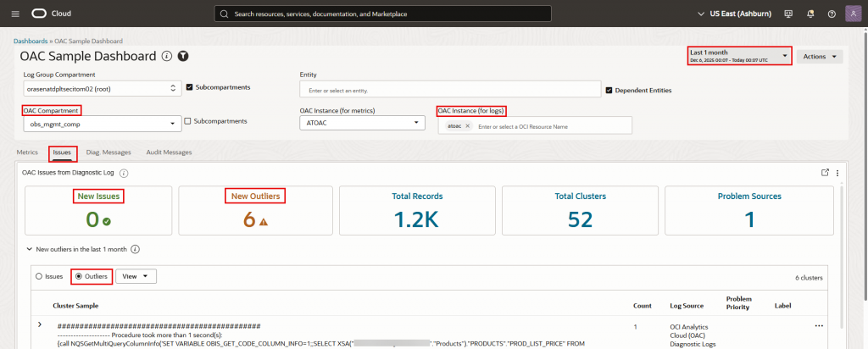Image resolution: width=868 pixels, height=349 pixels.
Task: Open the user profile avatar menu
Action: pyautogui.click(x=852, y=14)
